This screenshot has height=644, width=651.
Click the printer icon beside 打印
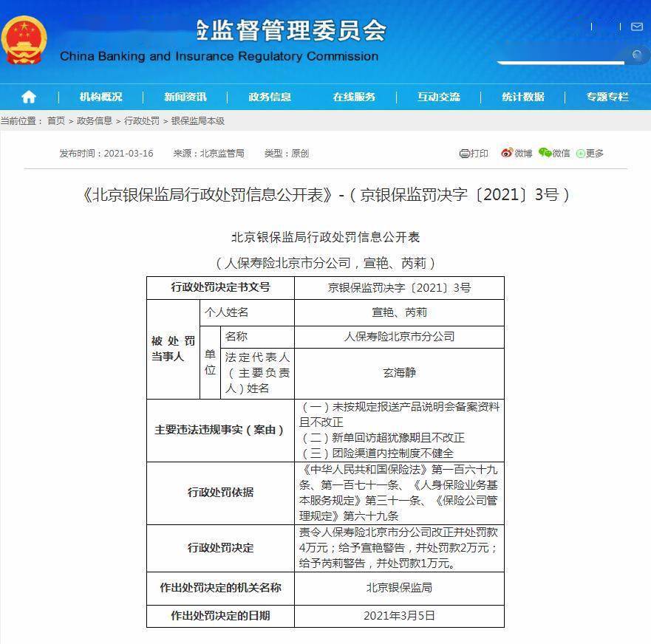pyautogui.click(x=464, y=154)
